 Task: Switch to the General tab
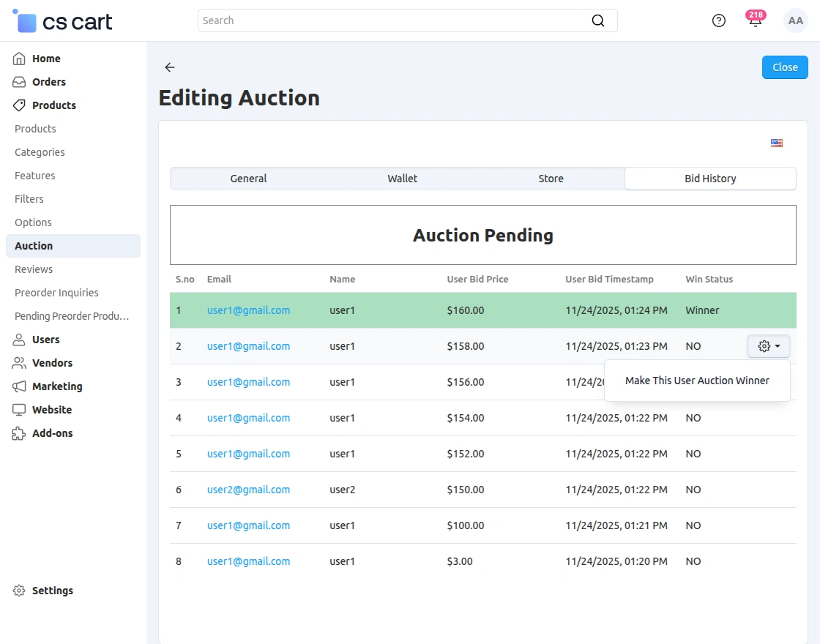pos(248,179)
